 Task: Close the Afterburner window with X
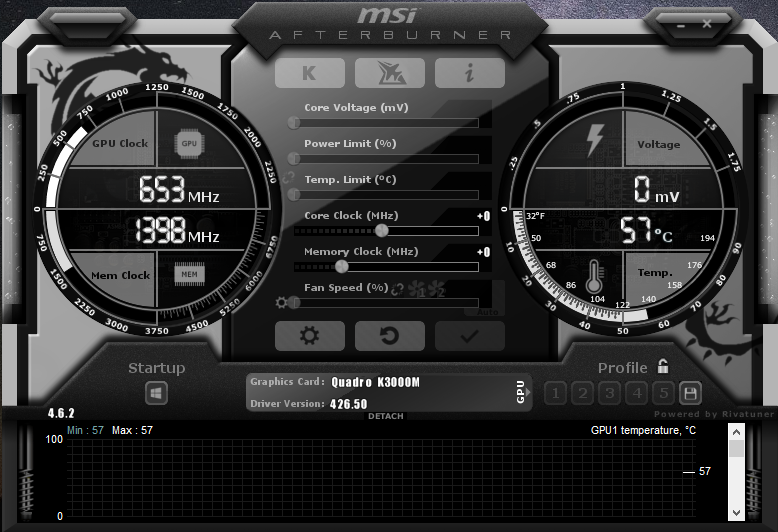707,23
